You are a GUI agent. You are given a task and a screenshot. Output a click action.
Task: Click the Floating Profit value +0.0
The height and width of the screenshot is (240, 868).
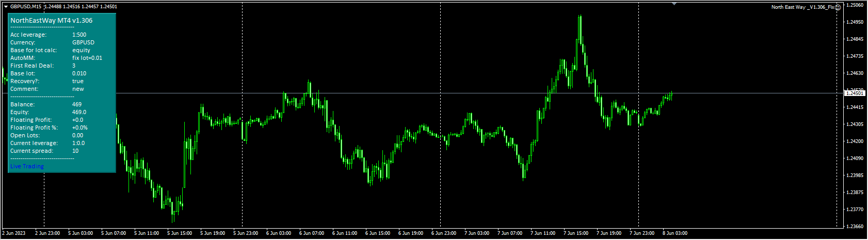click(x=77, y=120)
